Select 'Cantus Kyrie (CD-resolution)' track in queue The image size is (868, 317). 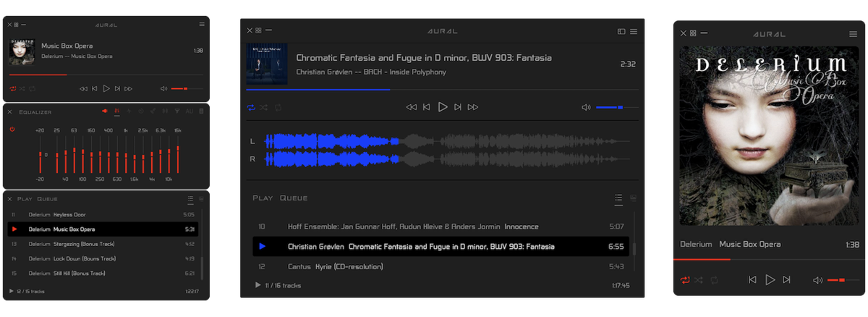pyautogui.click(x=441, y=266)
